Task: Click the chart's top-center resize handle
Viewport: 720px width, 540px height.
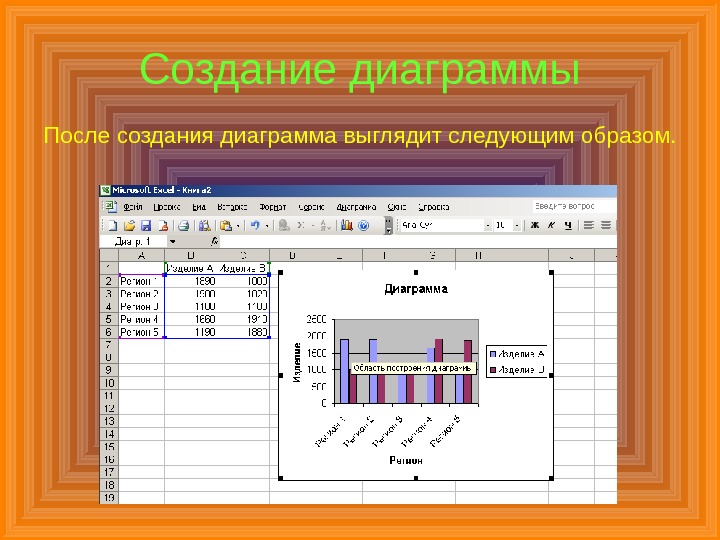Action: 416,272
